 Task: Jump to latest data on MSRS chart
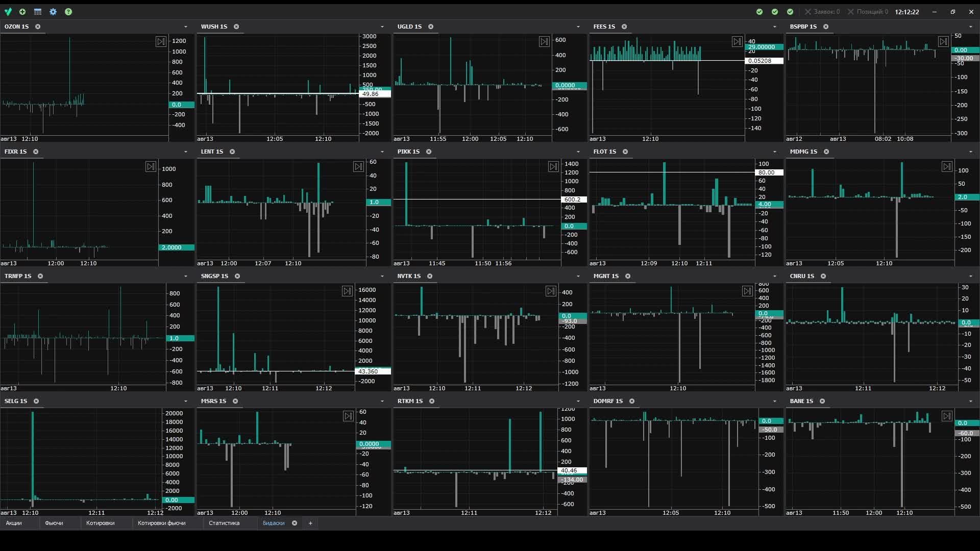pyautogui.click(x=348, y=416)
